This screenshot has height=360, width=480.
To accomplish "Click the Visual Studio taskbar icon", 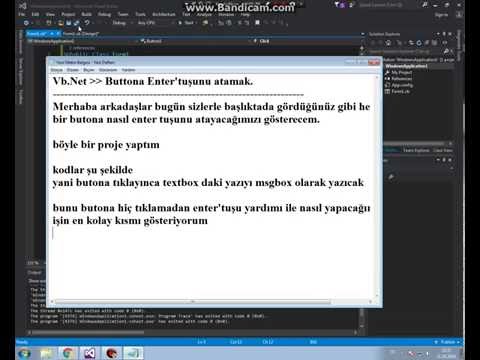I will click(89, 353).
